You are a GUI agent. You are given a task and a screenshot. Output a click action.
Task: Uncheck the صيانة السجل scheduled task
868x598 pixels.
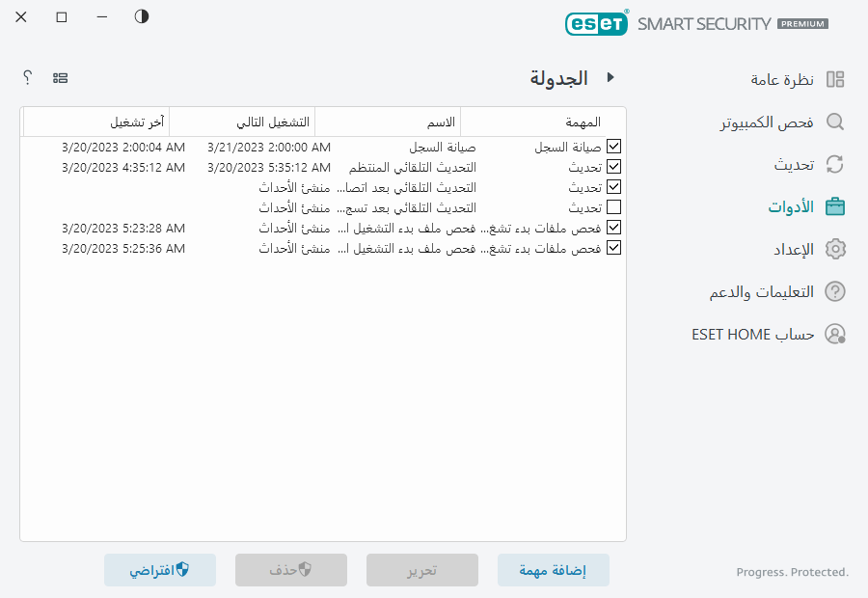pos(614,146)
